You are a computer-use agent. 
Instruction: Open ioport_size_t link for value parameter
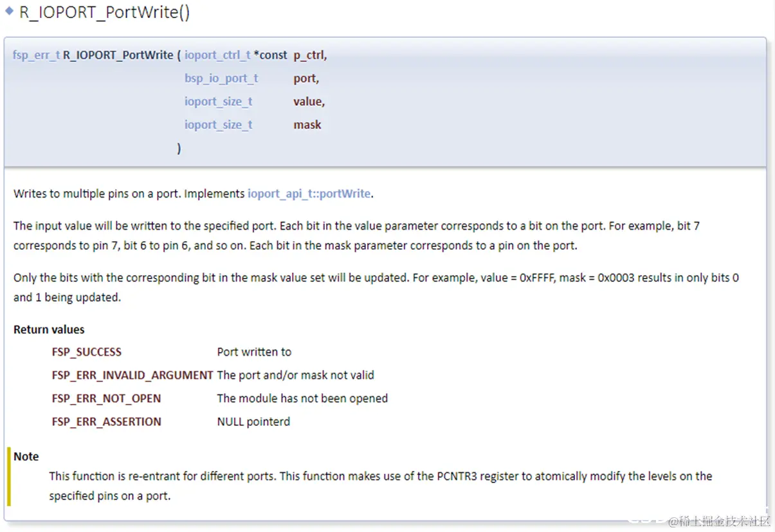click(x=218, y=102)
